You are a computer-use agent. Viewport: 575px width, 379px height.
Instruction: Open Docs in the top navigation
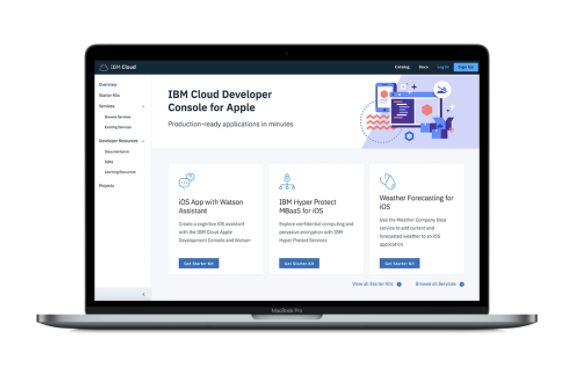423,67
